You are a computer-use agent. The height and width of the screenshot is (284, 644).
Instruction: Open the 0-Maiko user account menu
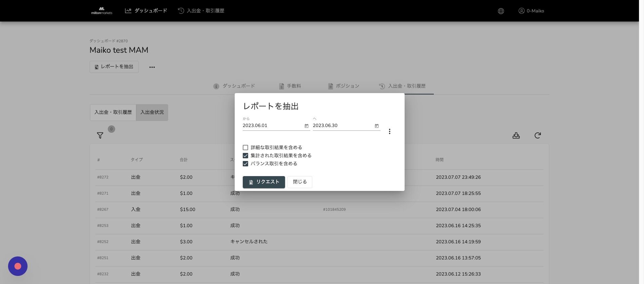(531, 11)
